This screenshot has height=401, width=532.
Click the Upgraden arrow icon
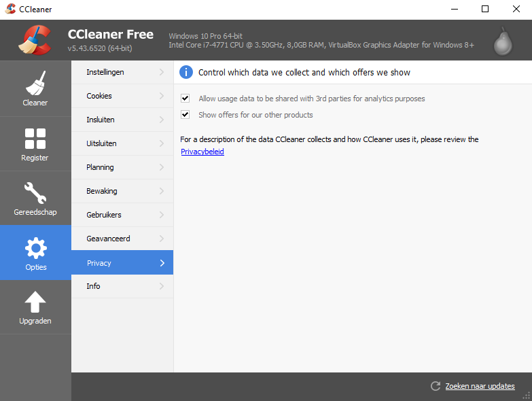(x=35, y=302)
